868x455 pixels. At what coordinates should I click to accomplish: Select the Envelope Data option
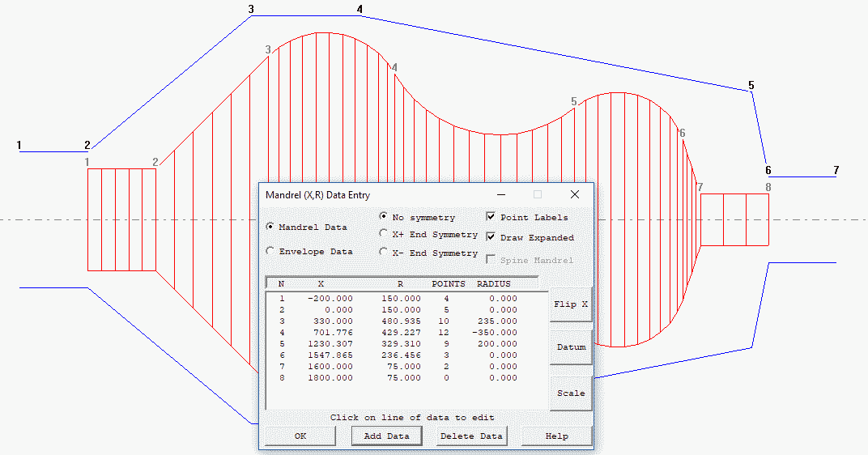pyautogui.click(x=270, y=251)
